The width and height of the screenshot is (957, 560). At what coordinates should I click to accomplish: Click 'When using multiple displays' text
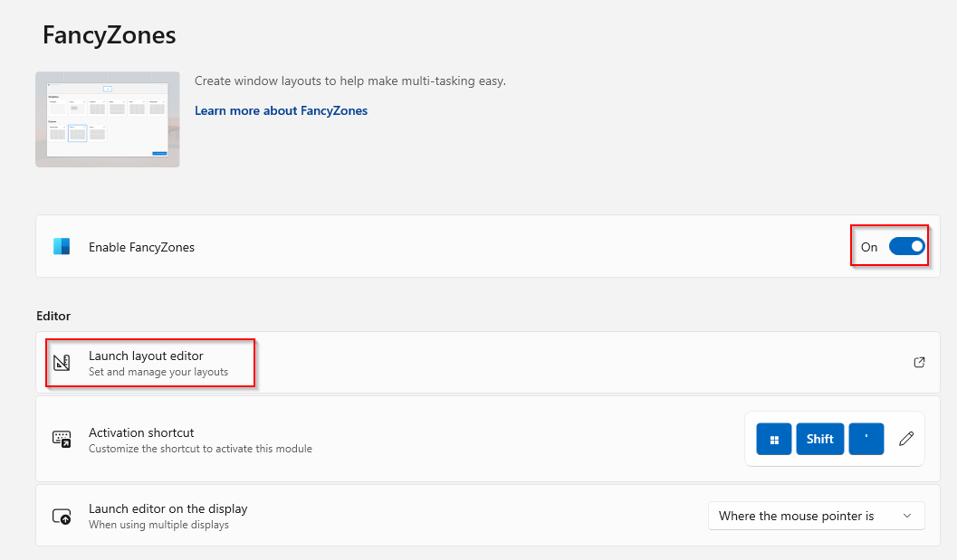point(158,525)
